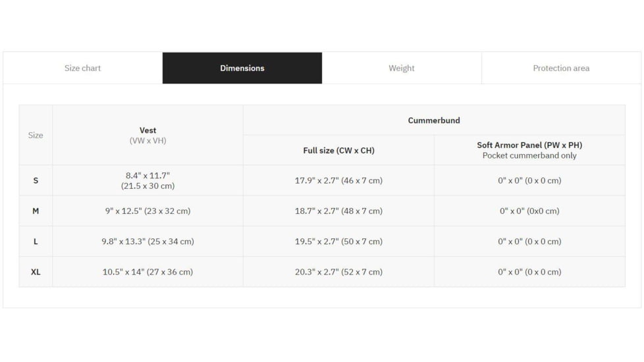Select the M size row label

pos(36,211)
